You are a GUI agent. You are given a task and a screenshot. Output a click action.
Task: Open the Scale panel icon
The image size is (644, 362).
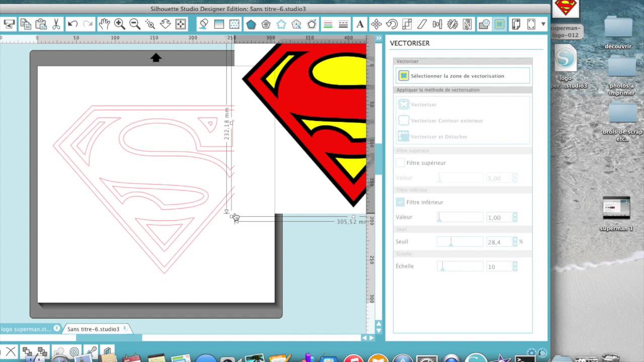pyautogui.click(x=407, y=24)
